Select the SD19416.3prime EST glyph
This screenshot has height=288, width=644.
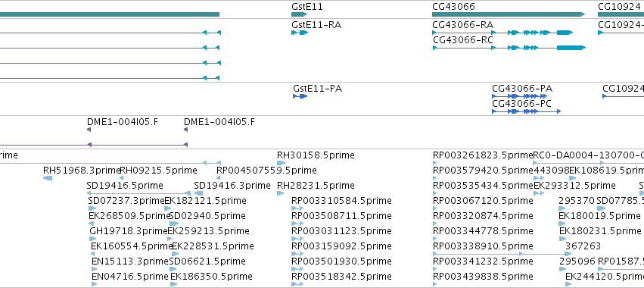[198, 193]
